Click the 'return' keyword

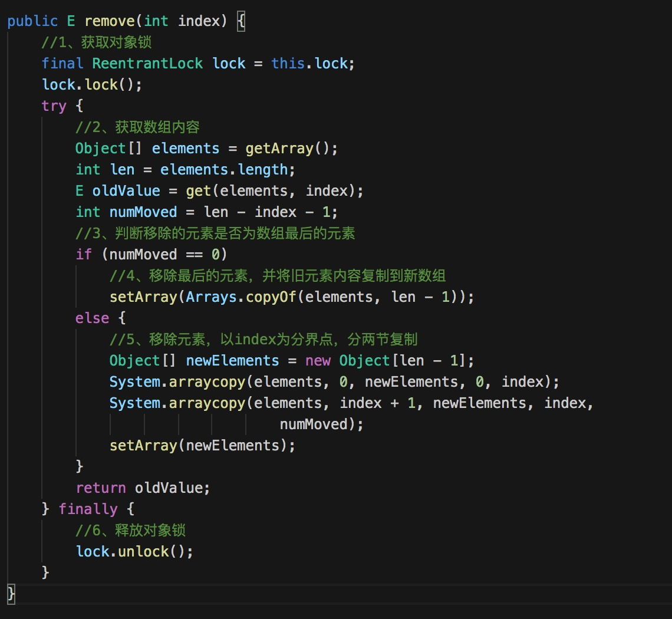pyautogui.click(x=101, y=488)
